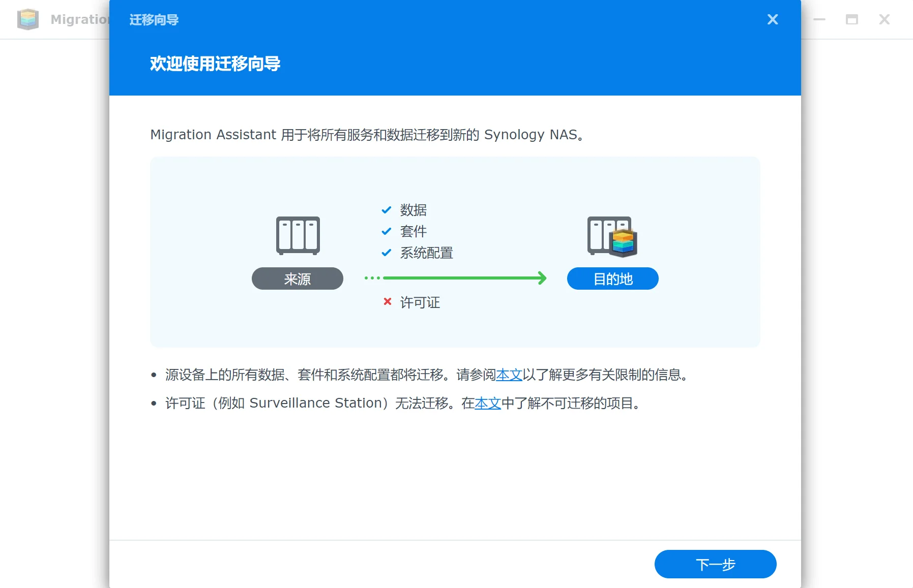Image resolution: width=913 pixels, height=588 pixels.
Task: Click the source NAS device icon
Action: tap(298, 235)
